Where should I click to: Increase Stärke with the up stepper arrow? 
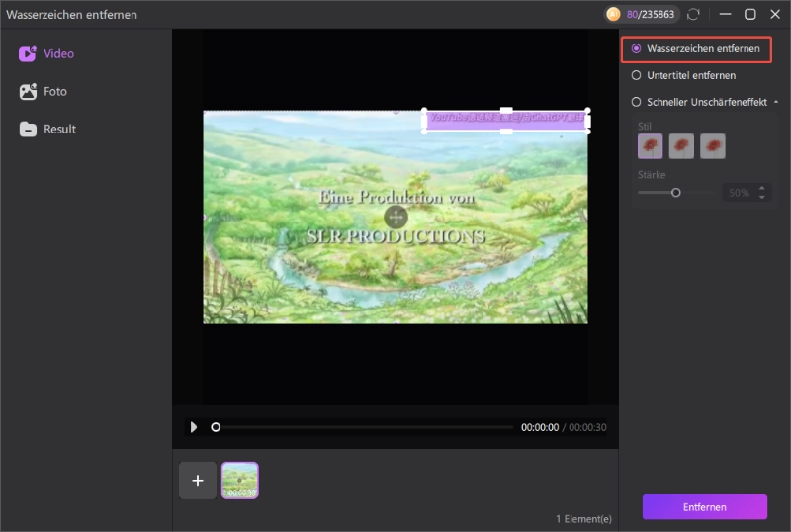(x=761, y=188)
